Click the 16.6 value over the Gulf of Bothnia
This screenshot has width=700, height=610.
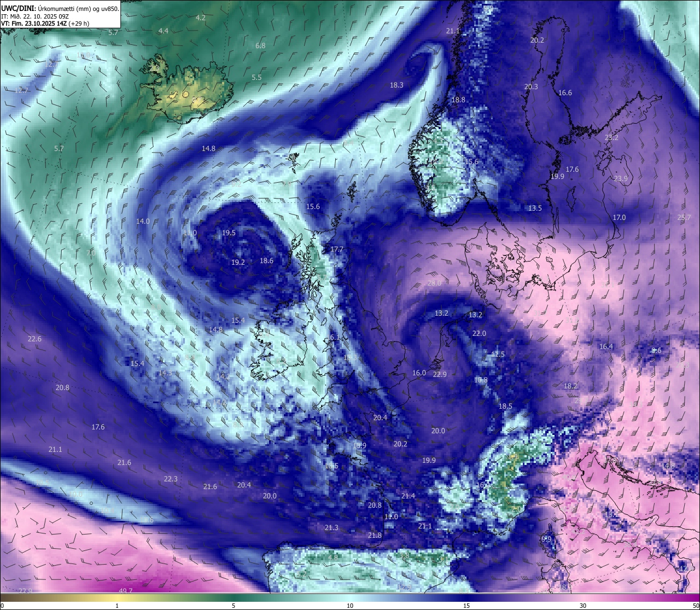tap(565, 92)
